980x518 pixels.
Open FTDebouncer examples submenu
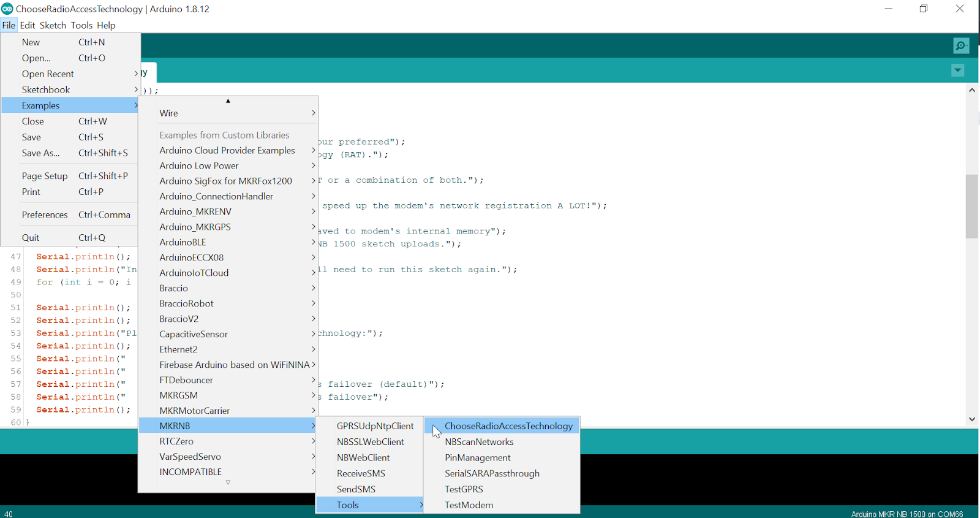[x=228, y=380]
